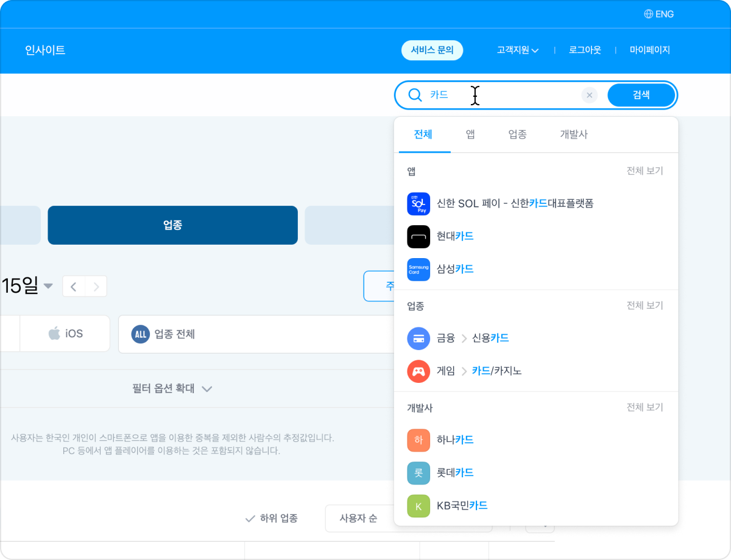Go to previous date with left arrow
Image resolution: width=731 pixels, height=560 pixels.
pos(74,286)
